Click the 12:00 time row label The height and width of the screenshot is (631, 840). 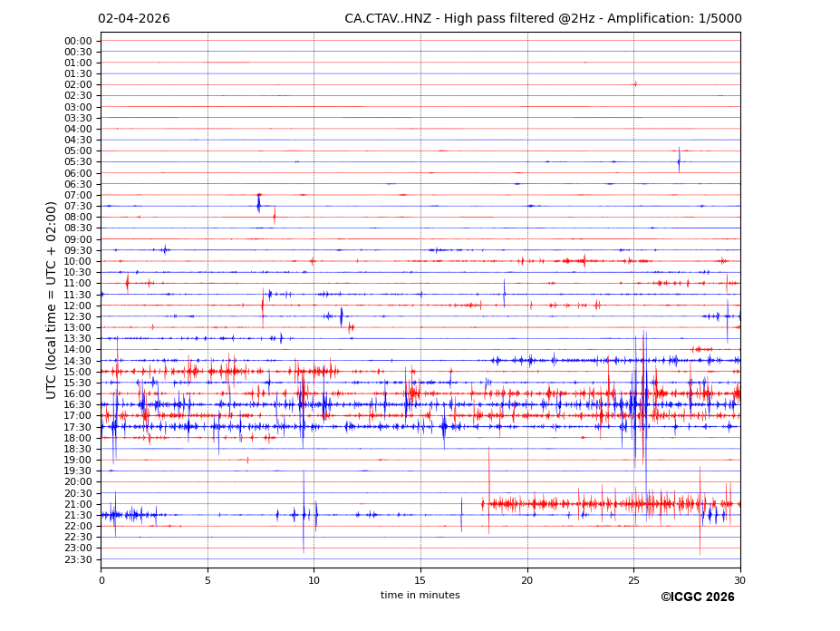pyautogui.click(x=77, y=306)
